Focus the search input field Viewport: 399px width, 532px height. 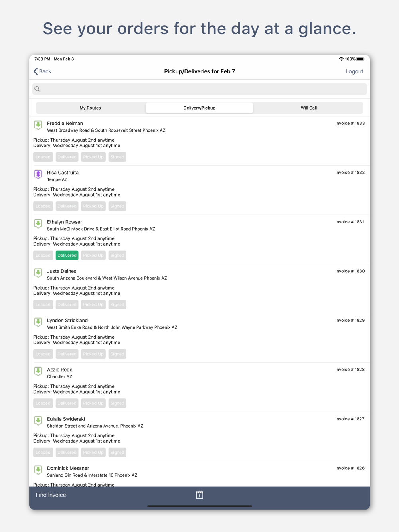[199, 89]
